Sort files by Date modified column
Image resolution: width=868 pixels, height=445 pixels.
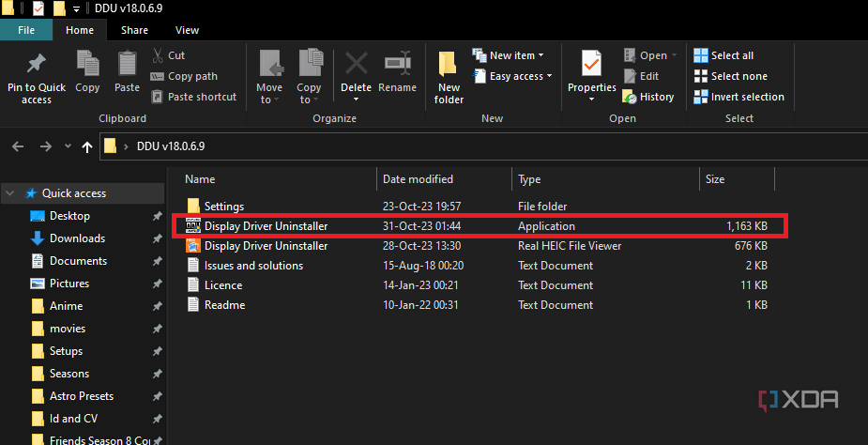(418, 179)
